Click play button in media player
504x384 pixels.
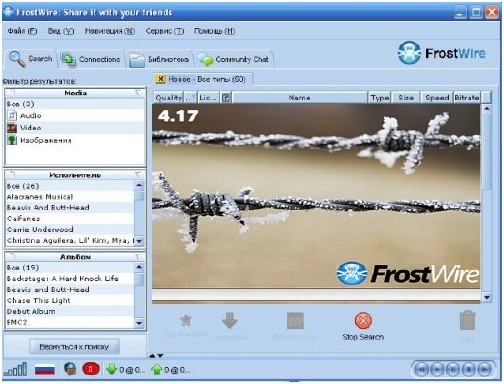(x=437, y=369)
